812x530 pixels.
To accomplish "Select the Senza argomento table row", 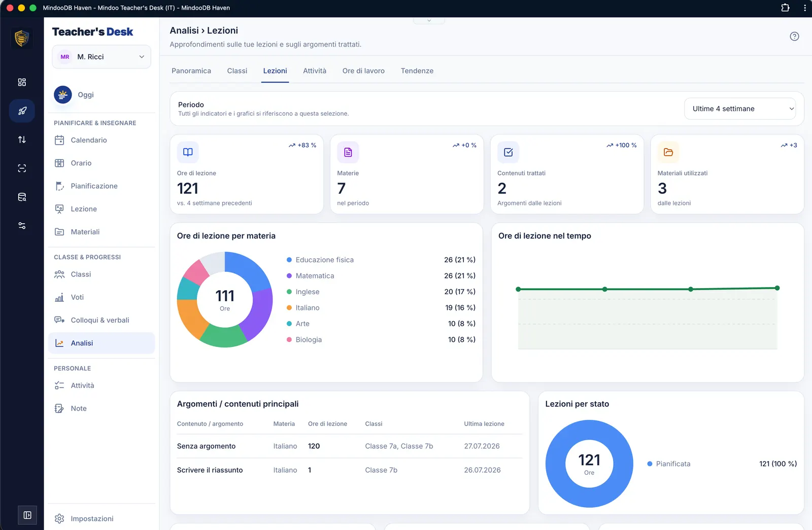I will pyautogui.click(x=349, y=446).
